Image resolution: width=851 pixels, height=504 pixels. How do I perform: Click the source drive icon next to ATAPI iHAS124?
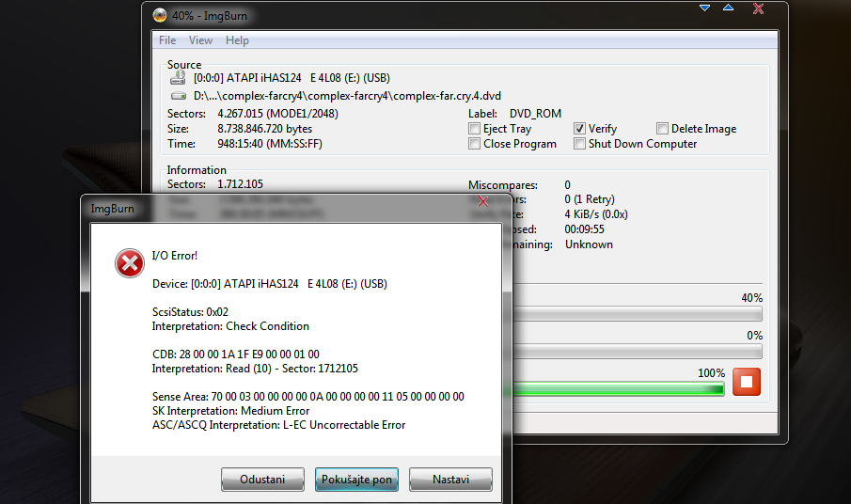click(x=178, y=78)
